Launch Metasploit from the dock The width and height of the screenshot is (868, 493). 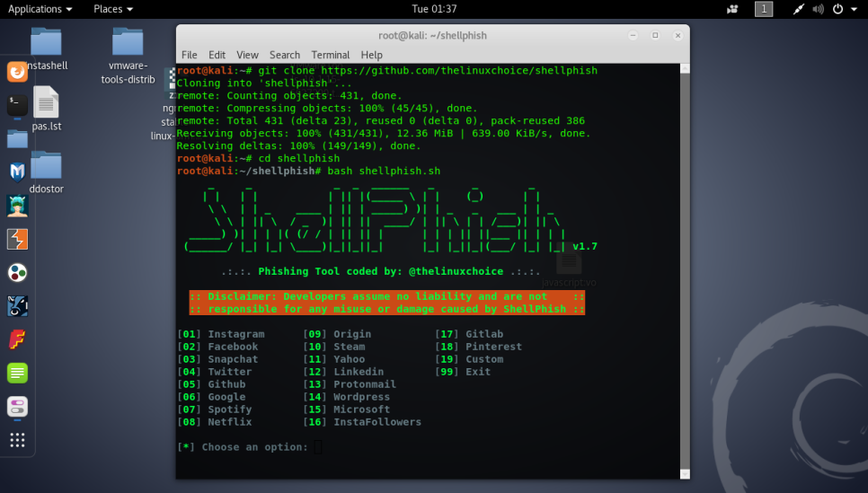tap(17, 172)
